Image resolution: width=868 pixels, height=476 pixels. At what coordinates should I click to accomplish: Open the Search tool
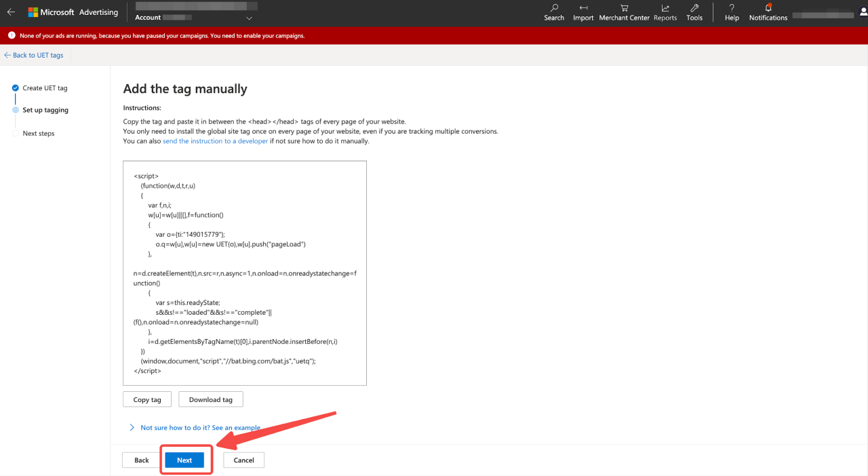coord(554,12)
